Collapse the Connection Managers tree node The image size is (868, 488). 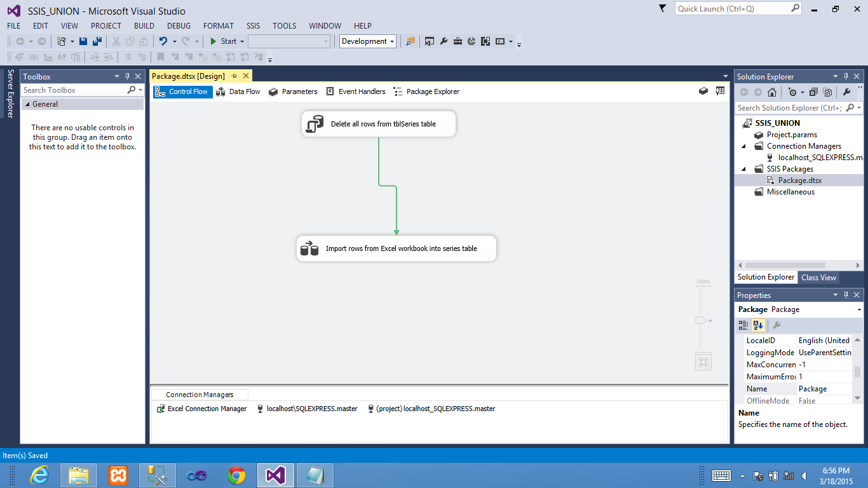[x=744, y=146]
